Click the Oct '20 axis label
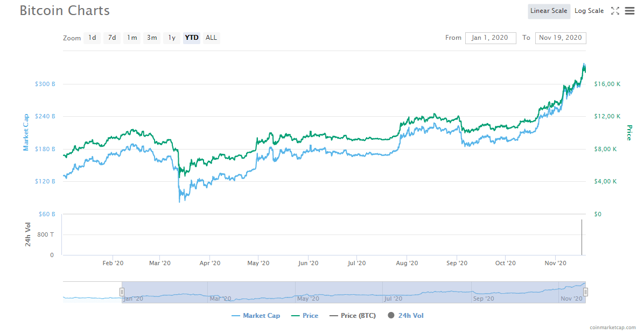644x334 pixels. pyautogui.click(x=506, y=263)
